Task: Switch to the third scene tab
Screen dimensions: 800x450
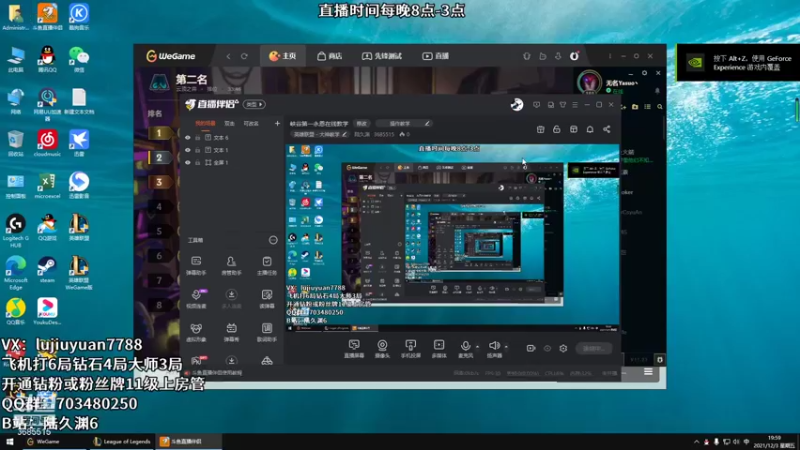Action: pyautogui.click(x=251, y=123)
